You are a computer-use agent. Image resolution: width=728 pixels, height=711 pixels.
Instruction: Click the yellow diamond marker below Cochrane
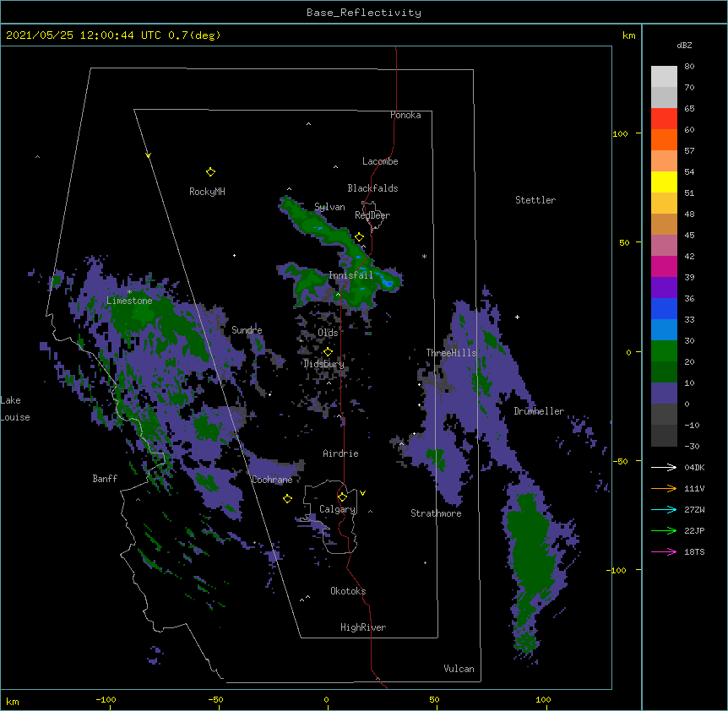tap(287, 499)
